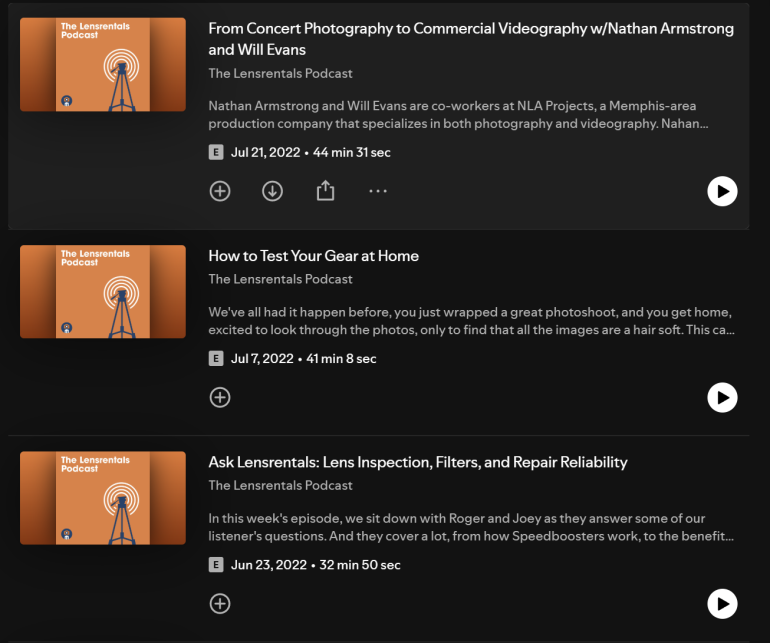
Task: Play How to Test Your Gear at Home
Action: (x=722, y=397)
